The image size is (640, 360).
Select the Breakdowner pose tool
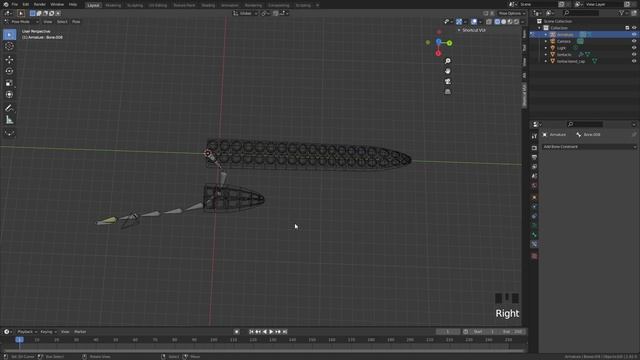point(9,133)
